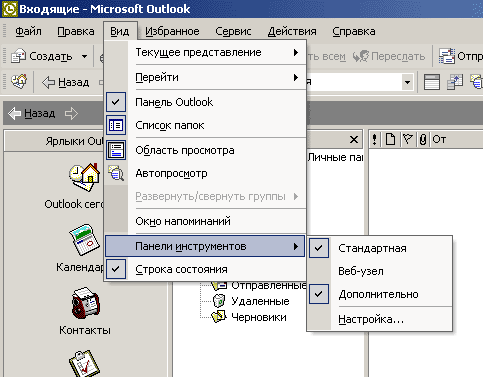Click the Автопросмотр magnifier icon
Image resolution: width=483 pixels, height=377 pixels.
[116, 173]
